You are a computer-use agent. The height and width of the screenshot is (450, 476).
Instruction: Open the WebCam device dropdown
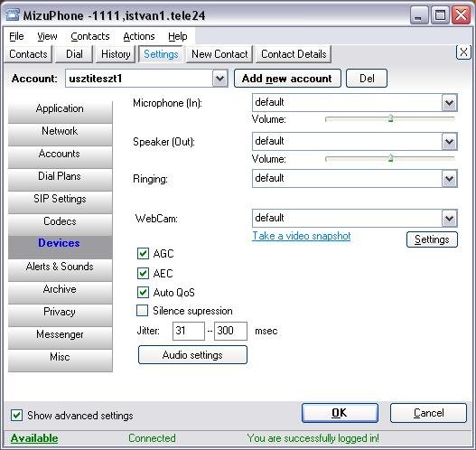(x=449, y=218)
